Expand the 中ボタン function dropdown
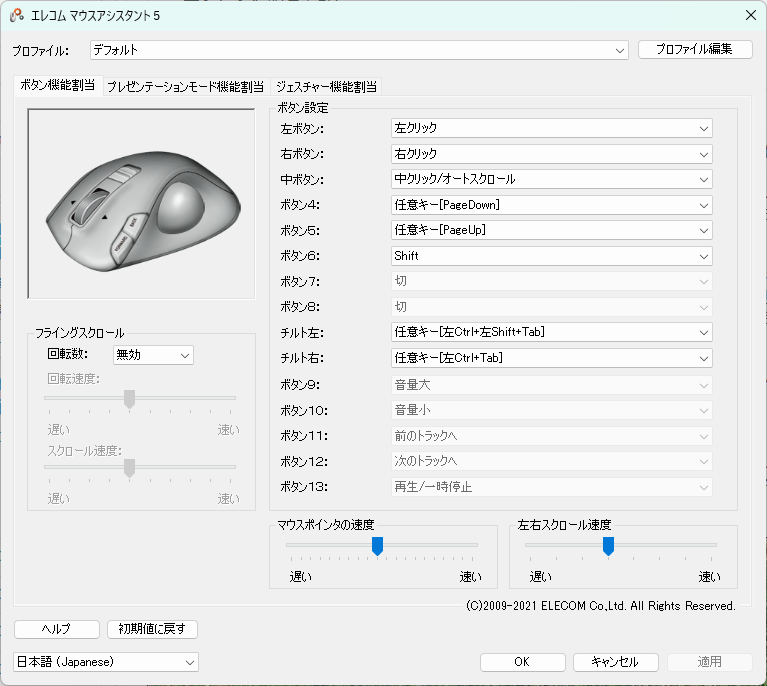This screenshot has height=686, width=767. click(552, 179)
